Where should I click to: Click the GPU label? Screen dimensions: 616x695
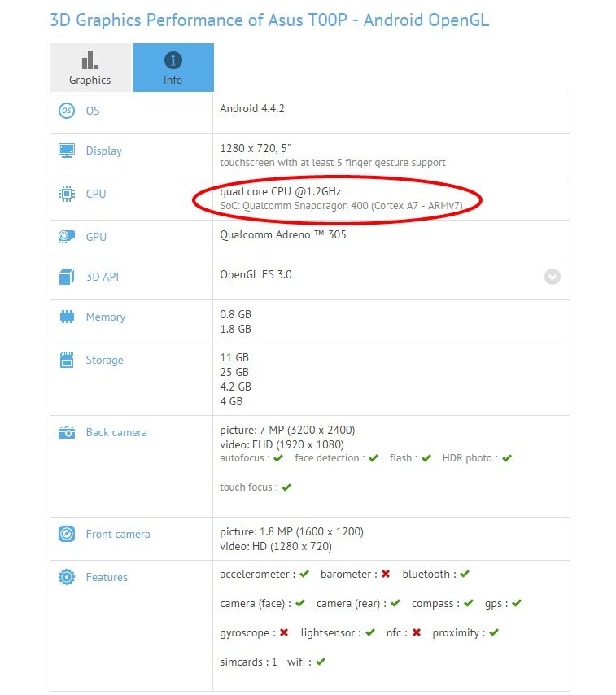point(96,237)
